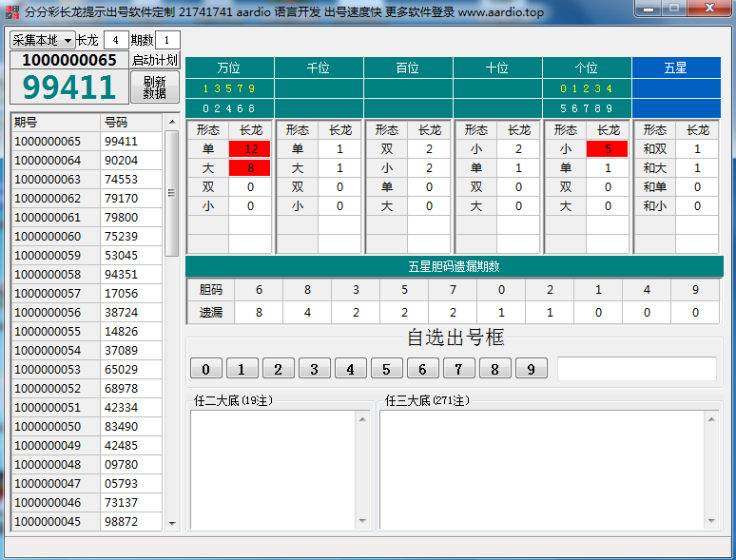Select number button 7 in 自选出号框
Screen dimensions: 736x560
pyautogui.click(x=459, y=369)
